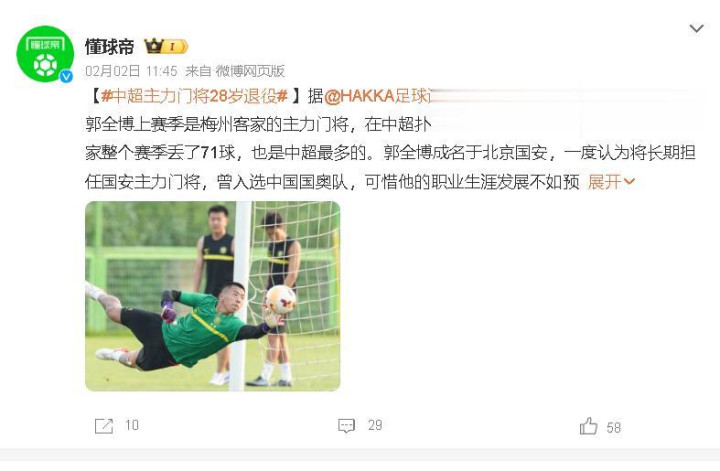The height and width of the screenshot is (471, 720).
Task: Open hashtag #中超主力门将28岁退役#
Action: [194, 96]
